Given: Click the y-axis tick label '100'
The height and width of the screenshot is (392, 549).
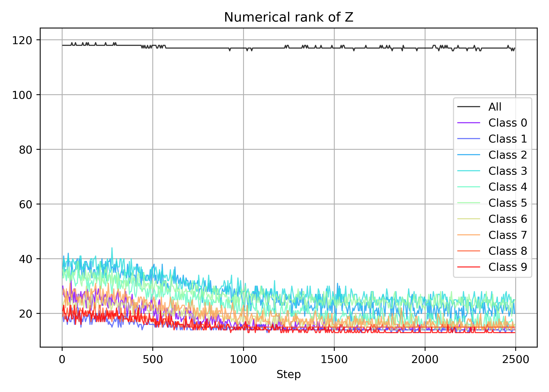Looking at the screenshot, I should click(x=22, y=95).
